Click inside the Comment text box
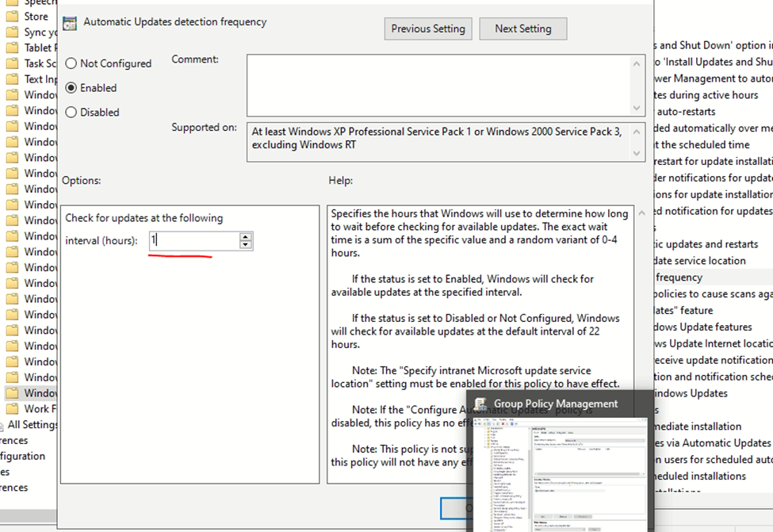773x532 pixels. 438,85
